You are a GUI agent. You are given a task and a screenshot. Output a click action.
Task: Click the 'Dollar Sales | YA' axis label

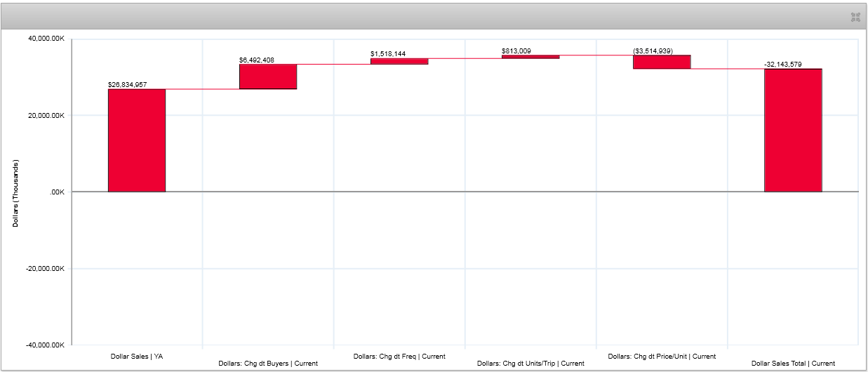[137, 356]
